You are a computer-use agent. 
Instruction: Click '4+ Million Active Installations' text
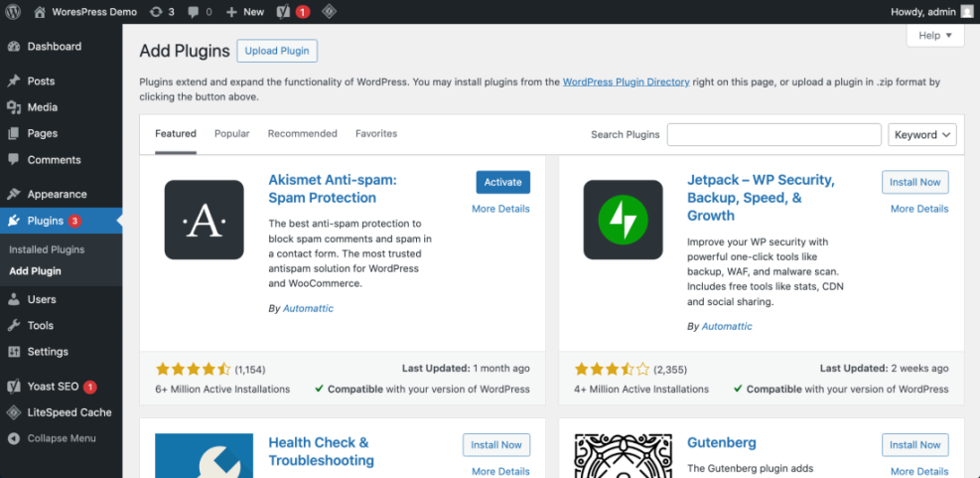pyautogui.click(x=641, y=389)
